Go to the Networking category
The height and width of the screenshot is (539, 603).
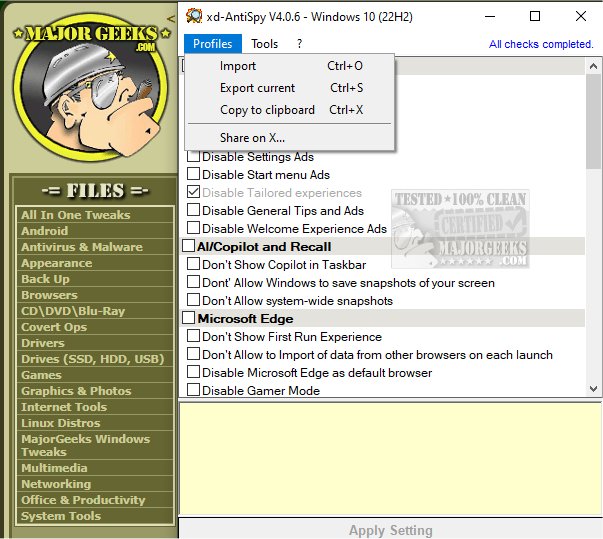pyautogui.click(x=56, y=484)
